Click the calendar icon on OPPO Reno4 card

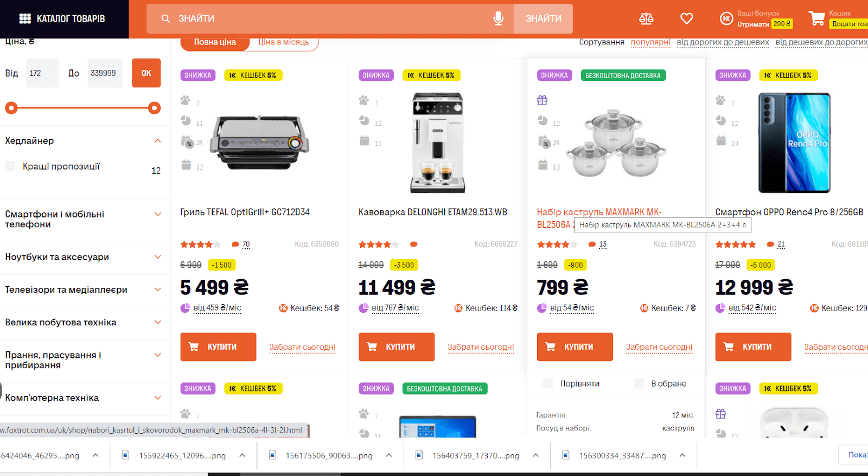721,141
